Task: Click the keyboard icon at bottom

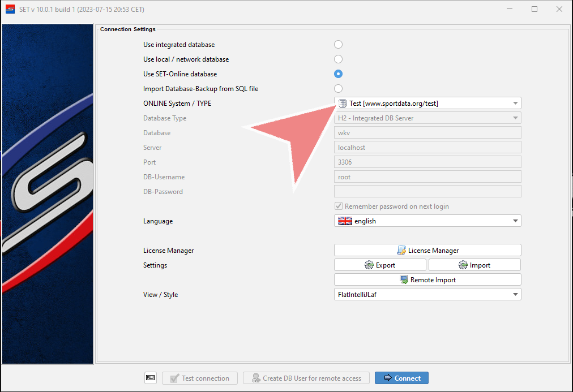Action: pos(150,378)
